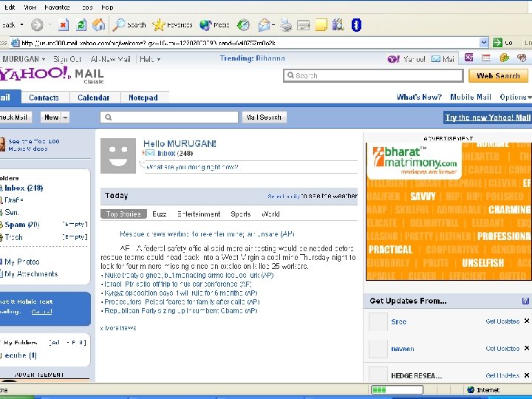532x399 pixels.
Task: Click the New message button
Action: click(51, 117)
